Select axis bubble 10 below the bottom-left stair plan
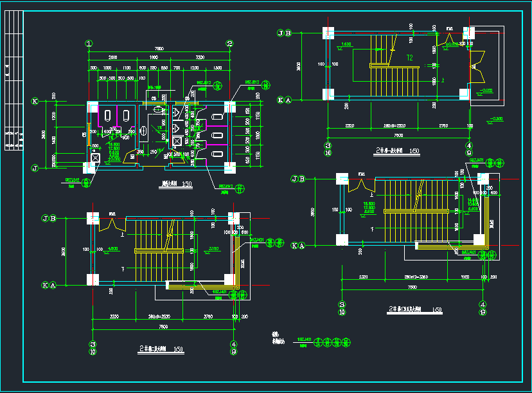The width and height of the screenshot is (532, 393). click(x=93, y=352)
